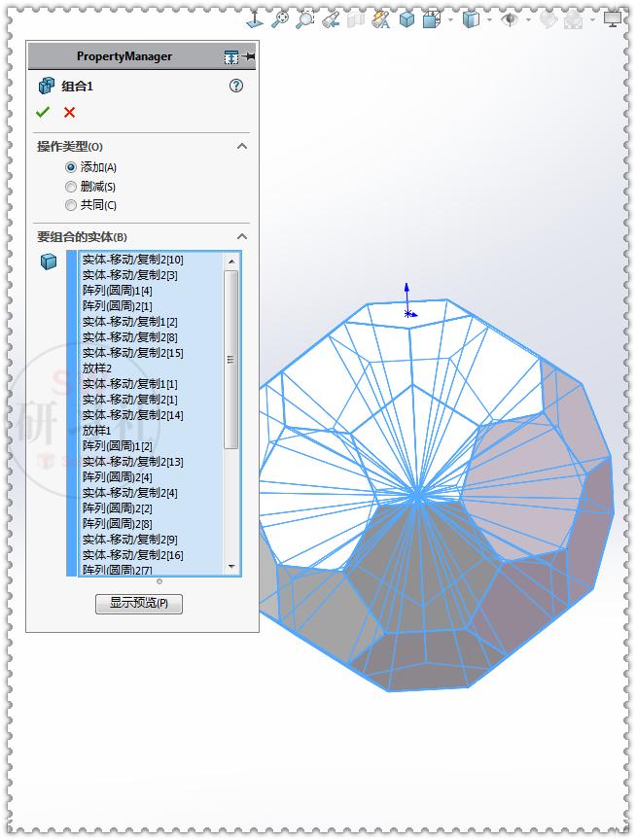636x840 pixels.
Task: Collapse the 要组合的实体(B) section
Action: point(242,237)
